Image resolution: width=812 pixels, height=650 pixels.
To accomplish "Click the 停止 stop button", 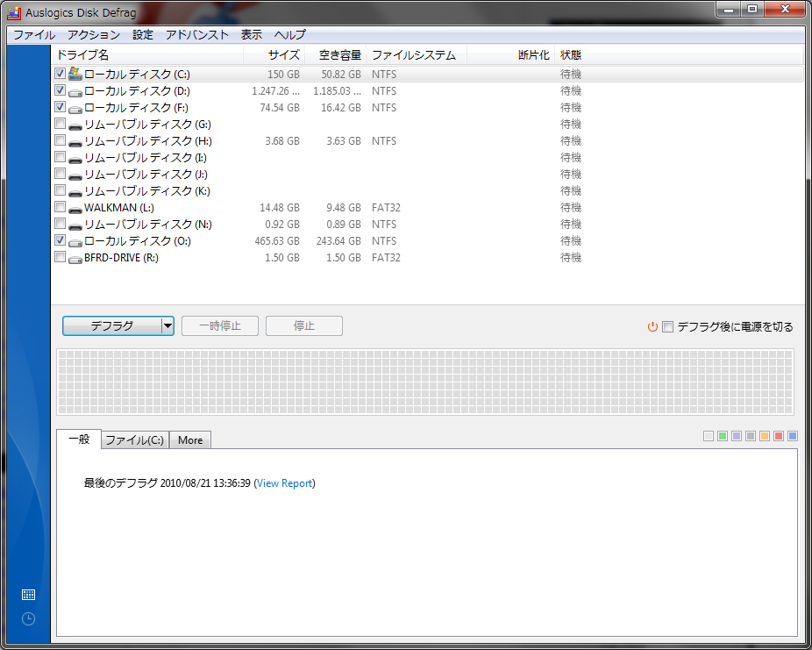I will [x=304, y=326].
